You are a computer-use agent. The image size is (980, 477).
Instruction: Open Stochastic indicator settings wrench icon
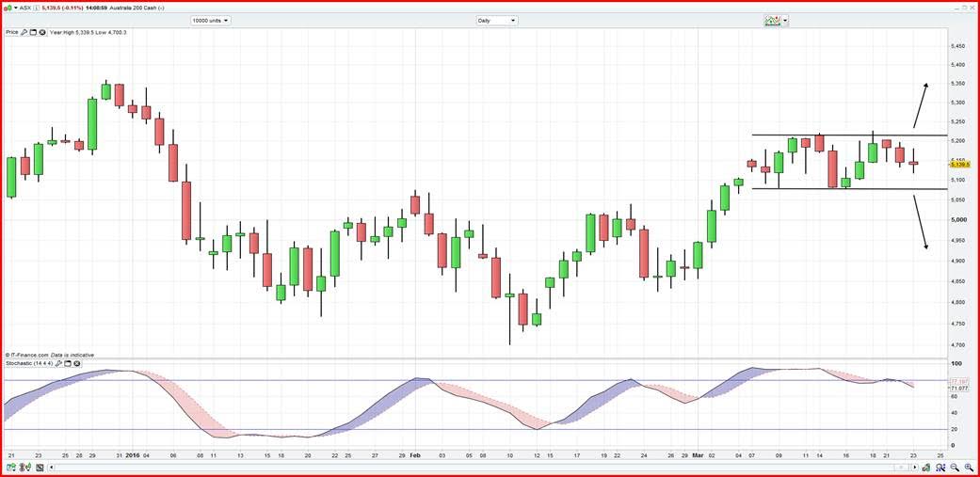click(x=58, y=363)
